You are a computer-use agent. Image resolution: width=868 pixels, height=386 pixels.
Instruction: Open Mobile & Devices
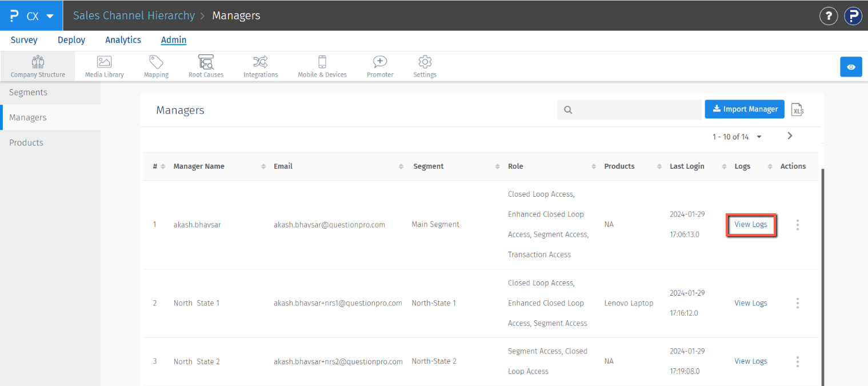(322, 66)
